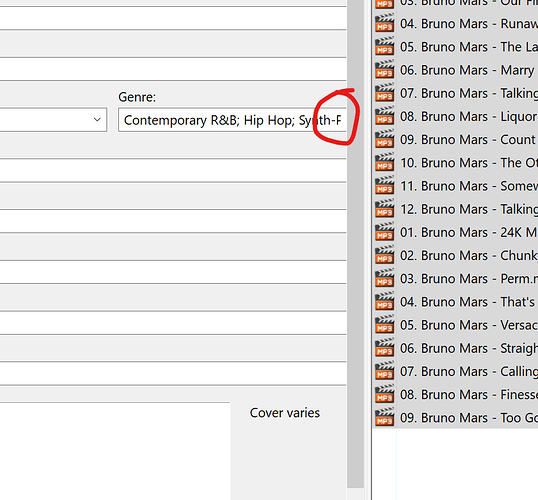Click MP3 icon of '06. Bruno Mars - Straigh' file
The image size is (538, 500).
point(384,348)
